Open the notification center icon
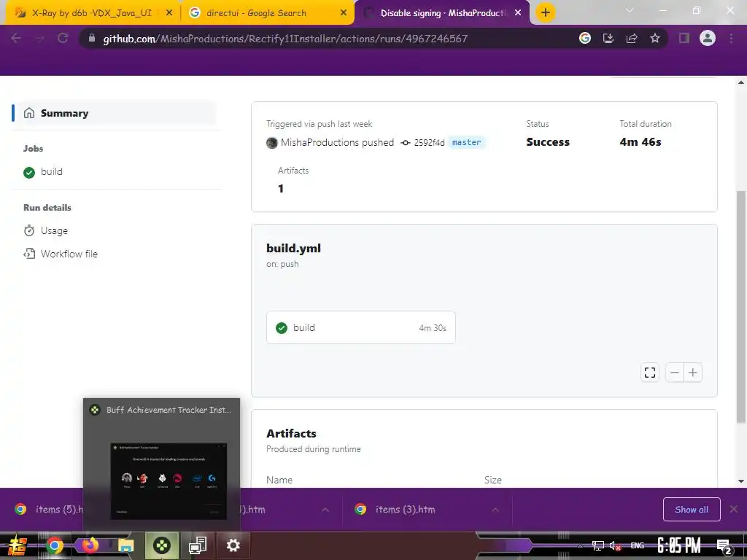 (724, 546)
